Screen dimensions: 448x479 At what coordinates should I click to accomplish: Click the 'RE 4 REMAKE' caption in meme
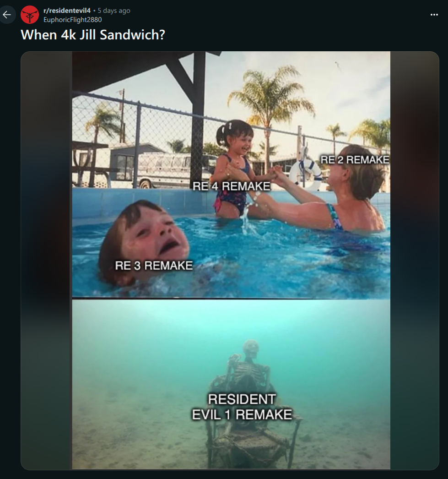point(232,186)
